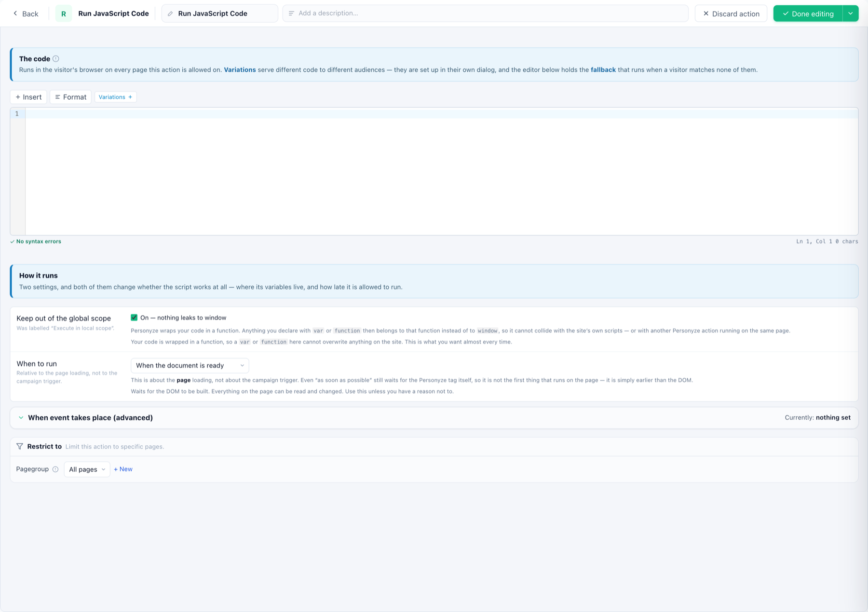Screen dimensions: 868x612
Task: Click the funnel icon beside Restrict to
Action: pyautogui.click(x=20, y=446)
